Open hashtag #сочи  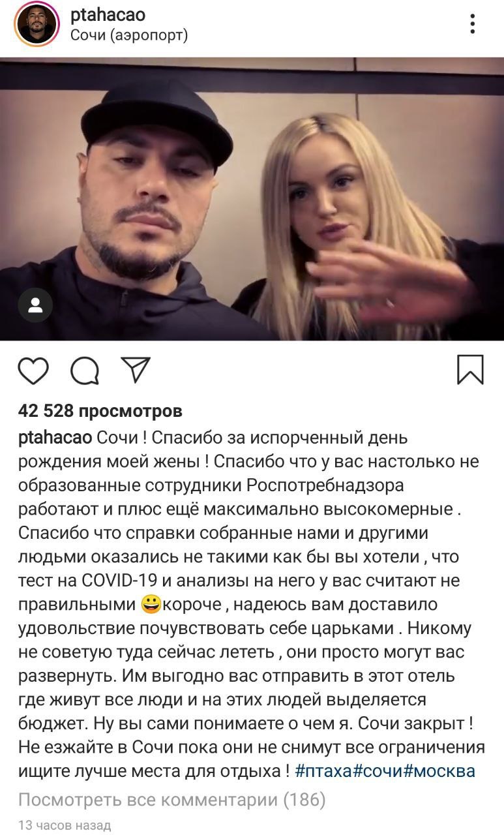click(378, 770)
